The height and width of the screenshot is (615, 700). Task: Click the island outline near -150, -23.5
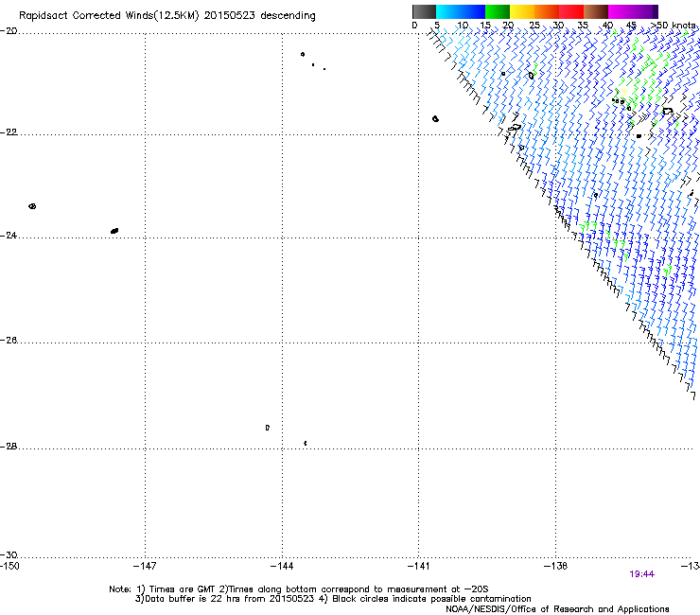pos(32,206)
